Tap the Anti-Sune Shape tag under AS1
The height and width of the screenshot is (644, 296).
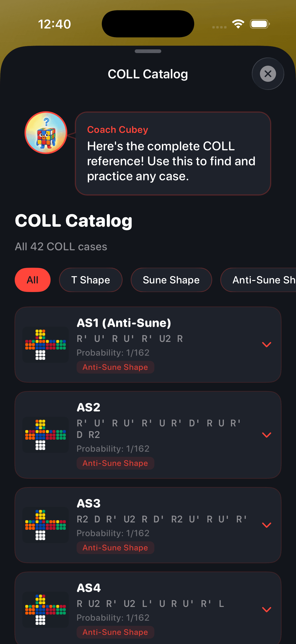(x=115, y=367)
